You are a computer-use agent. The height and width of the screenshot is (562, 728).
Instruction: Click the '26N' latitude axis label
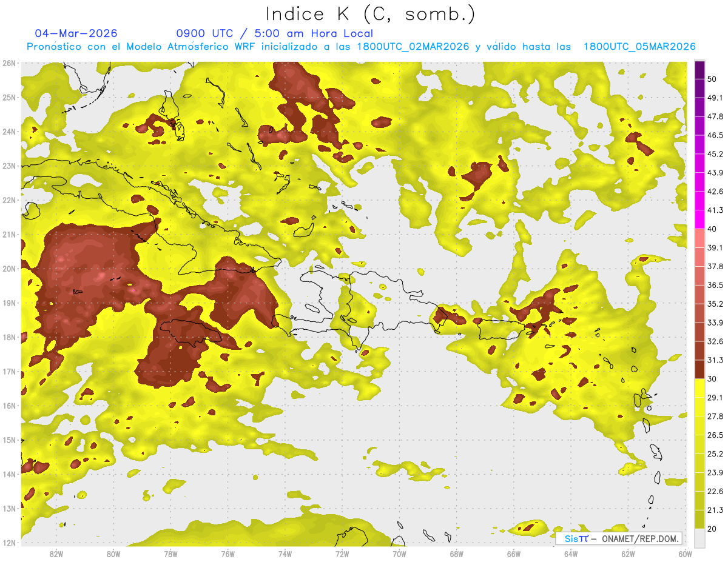(x=9, y=63)
